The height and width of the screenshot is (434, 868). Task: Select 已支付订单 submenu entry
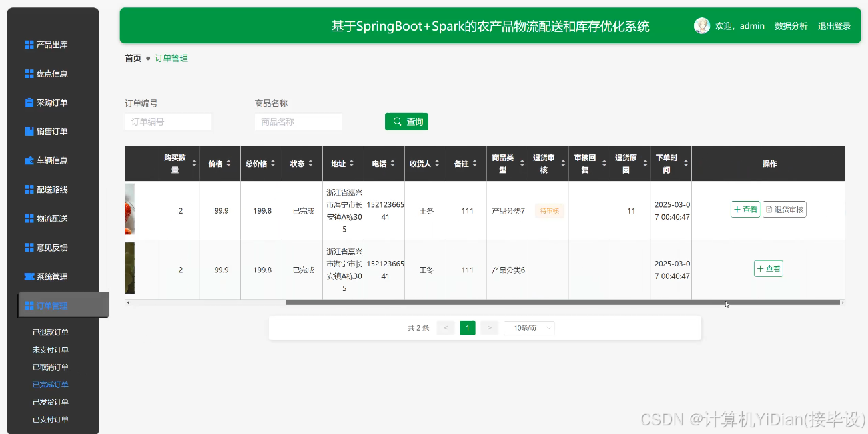click(51, 419)
